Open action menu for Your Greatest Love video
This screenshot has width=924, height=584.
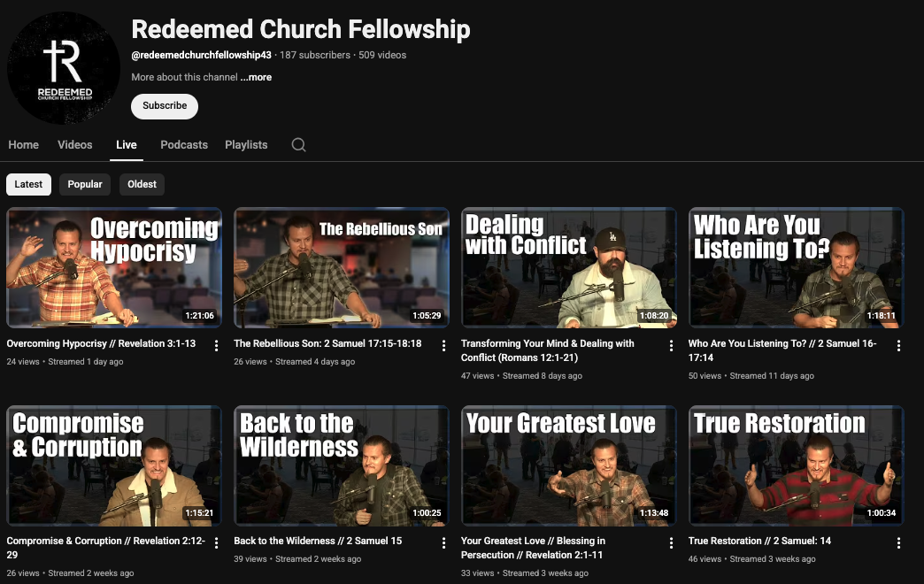pyautogui.click(x=671, y=543)
